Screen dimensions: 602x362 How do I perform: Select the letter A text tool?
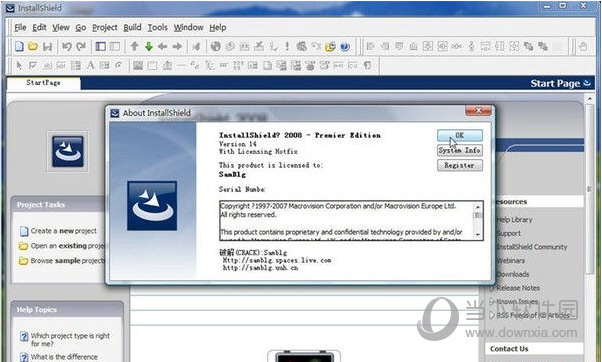click(x=90, y=66)
